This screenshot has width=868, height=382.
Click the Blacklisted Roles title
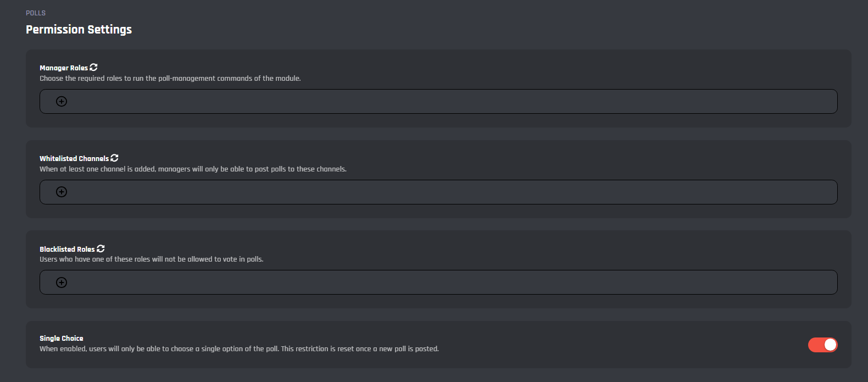[67, 250]
